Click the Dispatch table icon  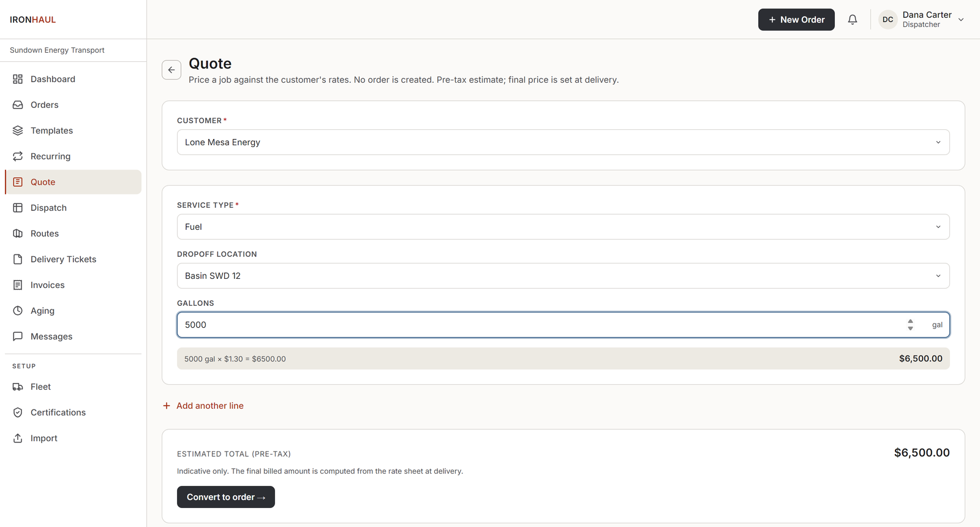click(18, 208)
